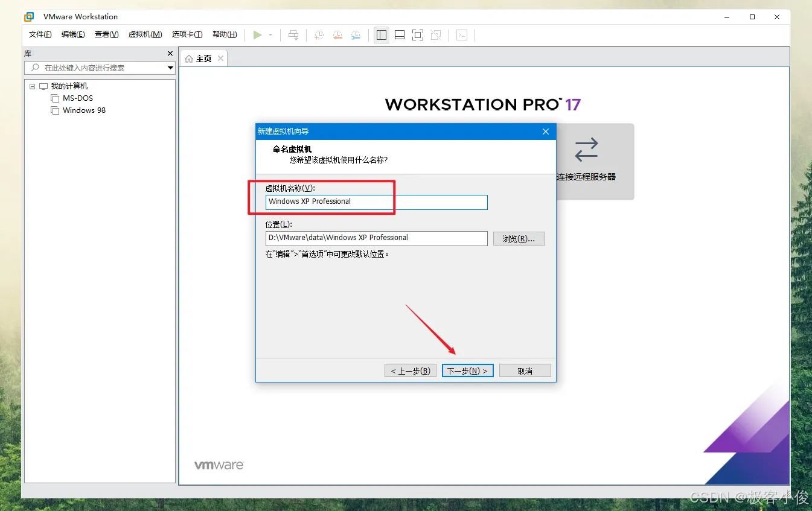The height and width of the screenshot is (511, 812).
Task: Collapse the 我的计算机 tree node
Action: [x=32, y=86]
